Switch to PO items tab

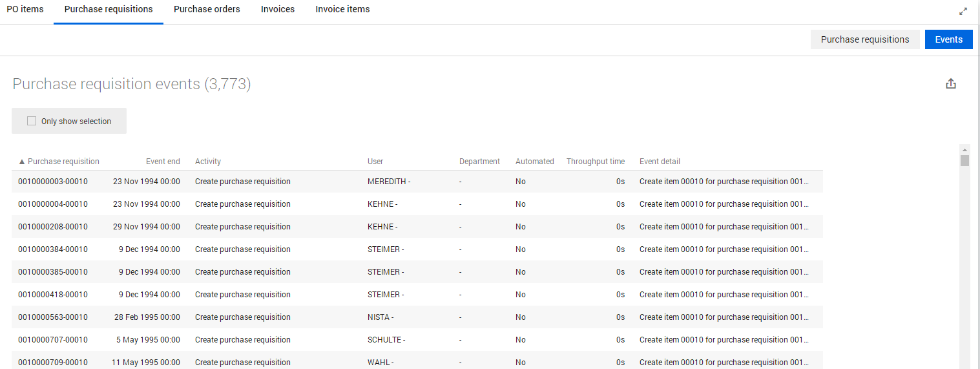25,10
